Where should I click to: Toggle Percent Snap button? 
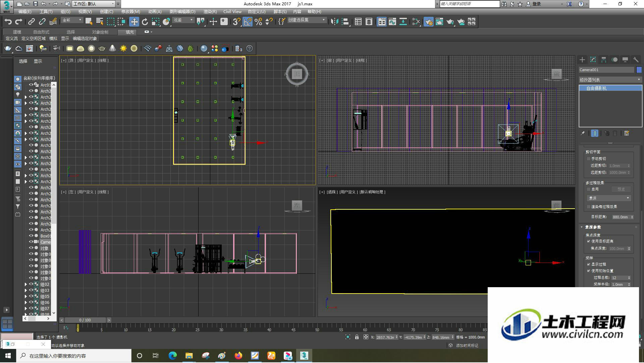258,22
